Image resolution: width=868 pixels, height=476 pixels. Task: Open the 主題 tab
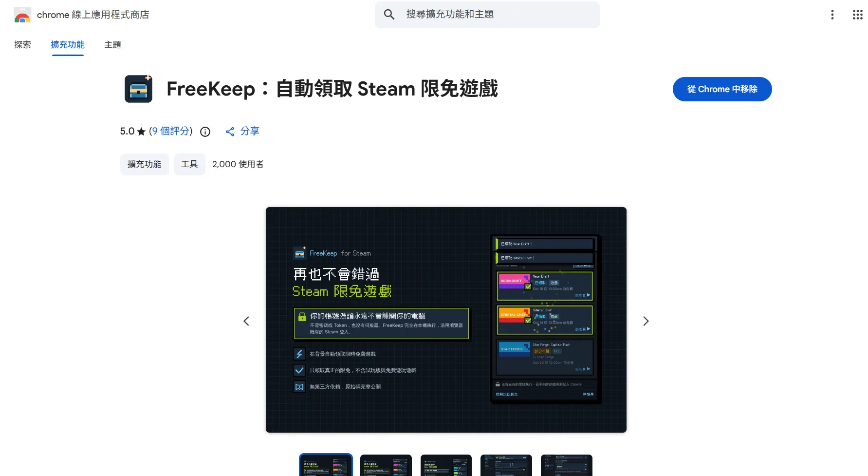pos(112,45)
